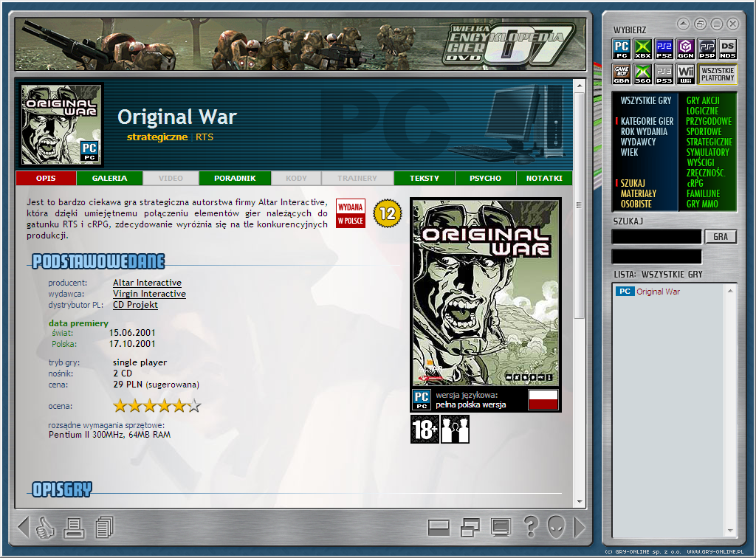This screenshot has width=756, height=558.
Task: Select the Wii platform icon
Action: point(685,75)
